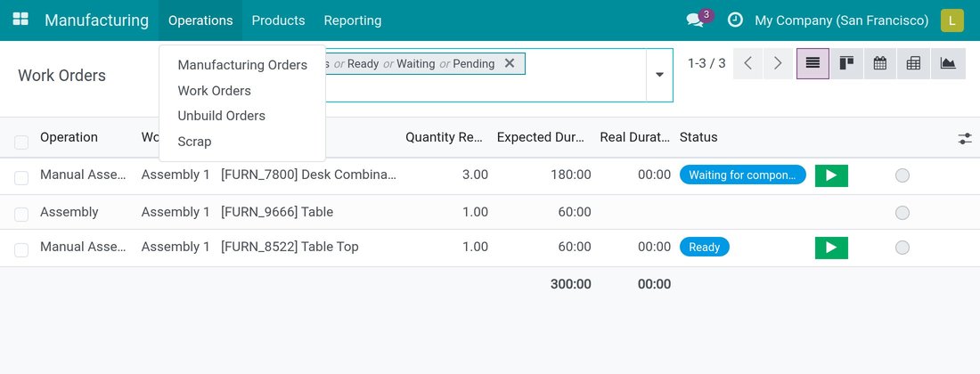980x374 pixels.
Task: Click the Table Top row status circle
Action: click(x=902, y=248)
